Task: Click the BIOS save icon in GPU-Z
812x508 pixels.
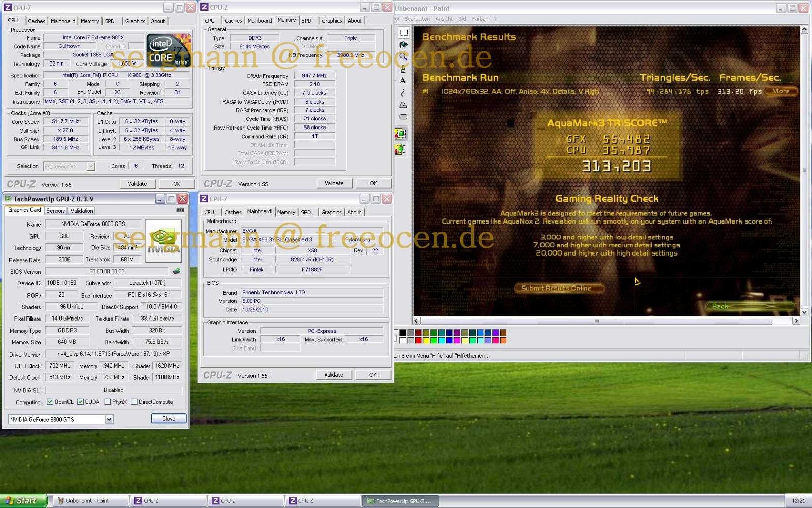Action: pyautogui.click(x=177, y=271)
